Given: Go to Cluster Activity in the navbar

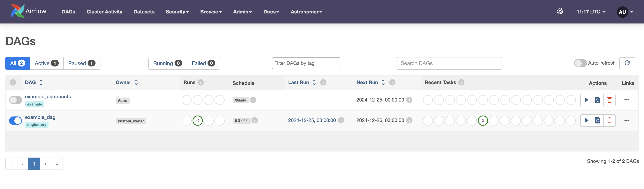Looking at the screenshot, I should click(x=104, y=12).
